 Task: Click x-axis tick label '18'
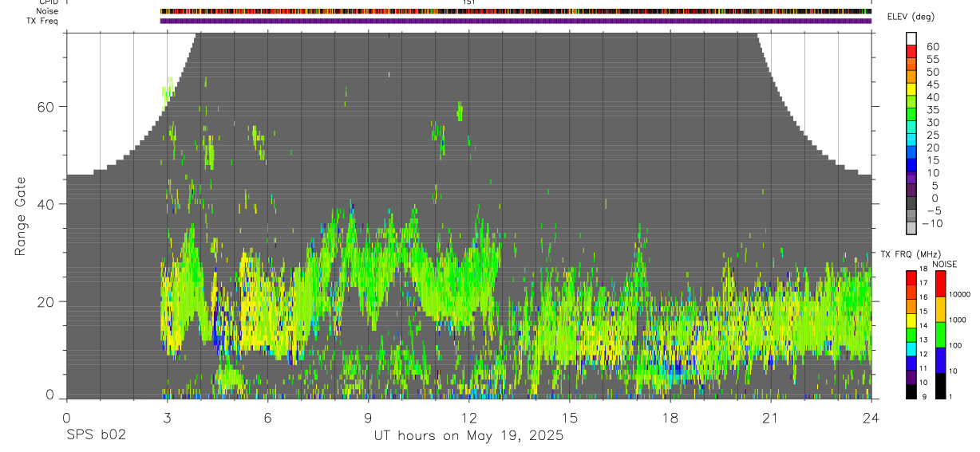click(x=670, y=418)
